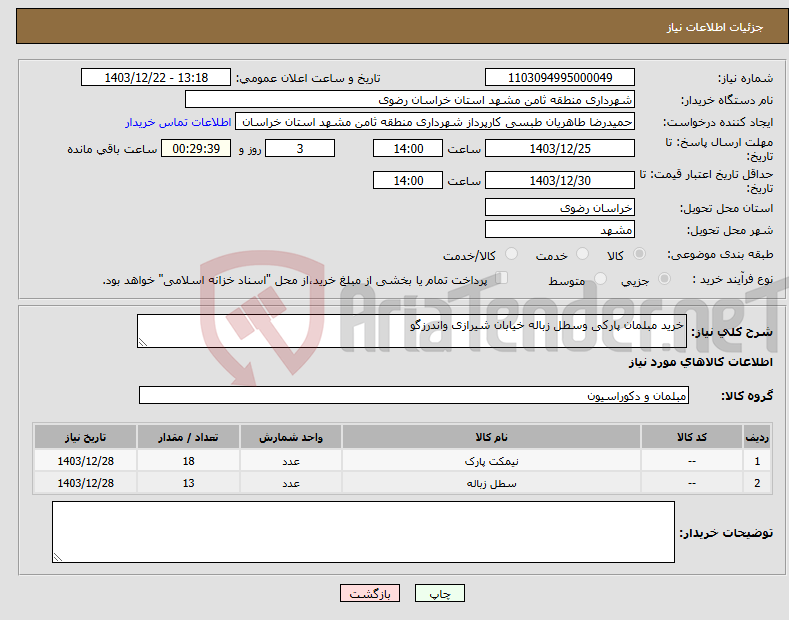Click the نام کالا column header
Image resolution: width=789 pixels, height=620 pixels.
coord(491,437)
